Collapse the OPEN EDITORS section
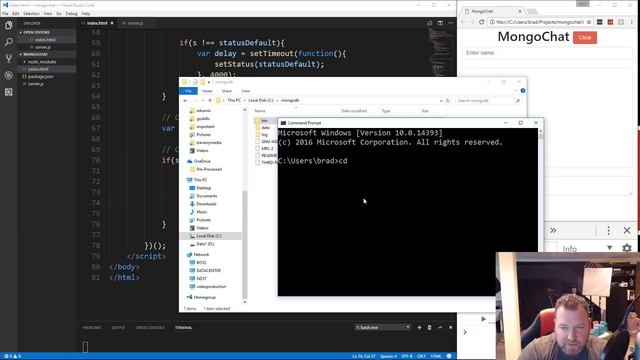This screenshot has width=640, height=360. click(35, 32)
